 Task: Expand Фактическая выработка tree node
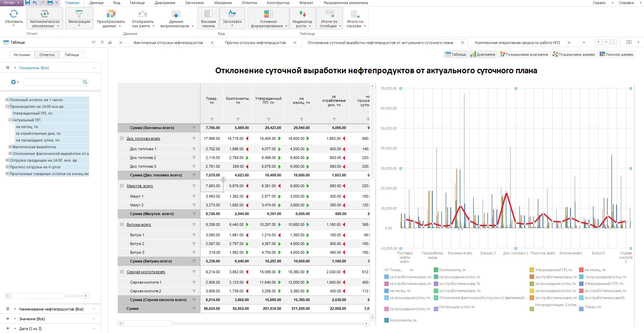coord(10,147)
